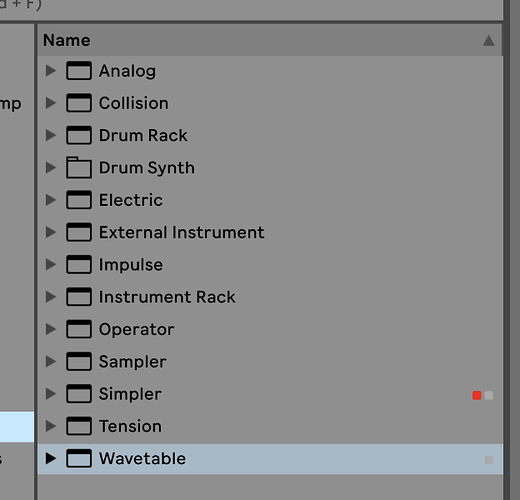Select the External Instrument device icon
The height and width of the screenshot is (500, 520).
[79, 232]
